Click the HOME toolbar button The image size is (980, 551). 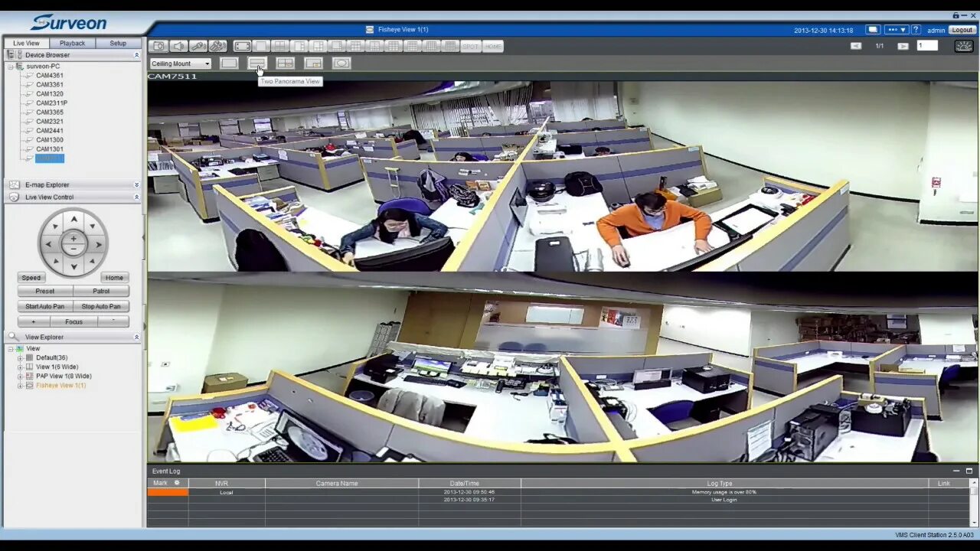pos(493,47)
